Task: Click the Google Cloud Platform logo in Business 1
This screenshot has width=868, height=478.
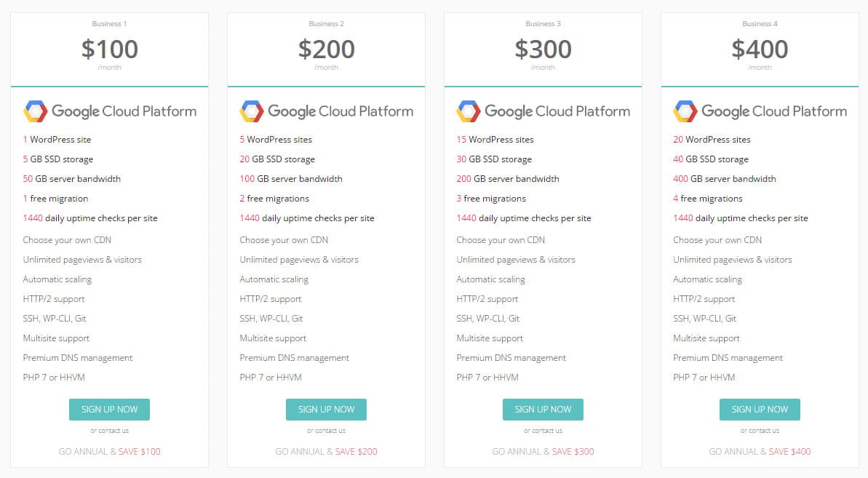Action: (x=109, y=111)
